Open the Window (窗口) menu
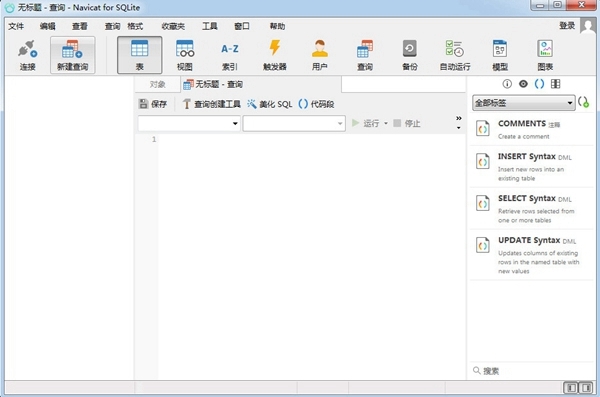 click(242, 26)
